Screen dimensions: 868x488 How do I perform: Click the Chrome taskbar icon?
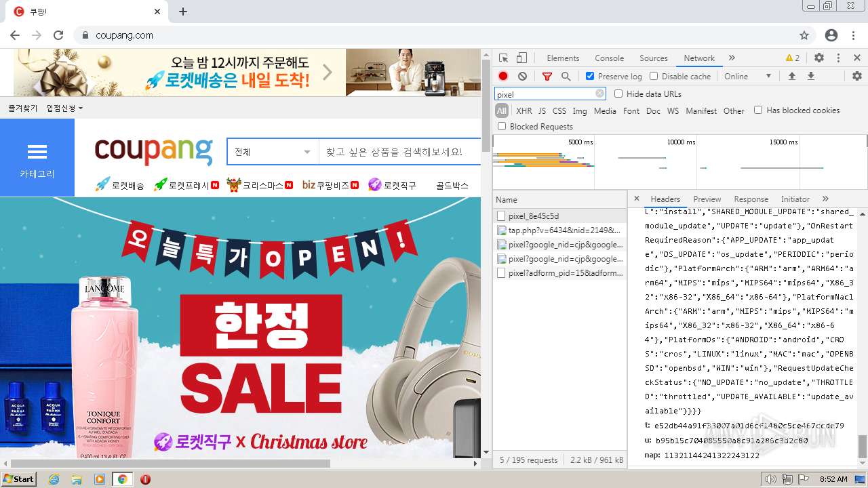click(x=122, y=479)
